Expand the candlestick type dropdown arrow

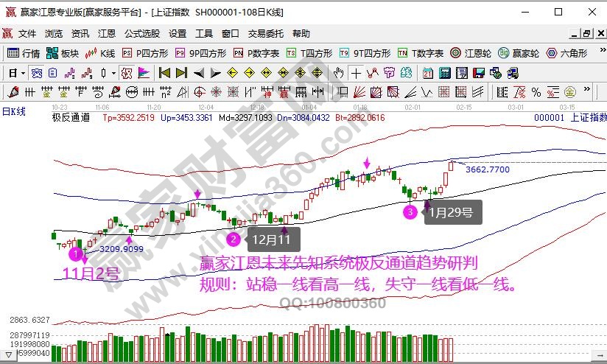pyautogui.click(x=113, y=73)
